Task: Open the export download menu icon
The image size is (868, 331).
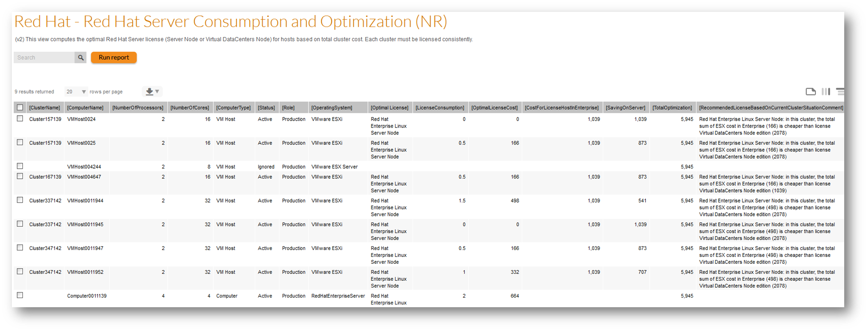Action: 152,91
